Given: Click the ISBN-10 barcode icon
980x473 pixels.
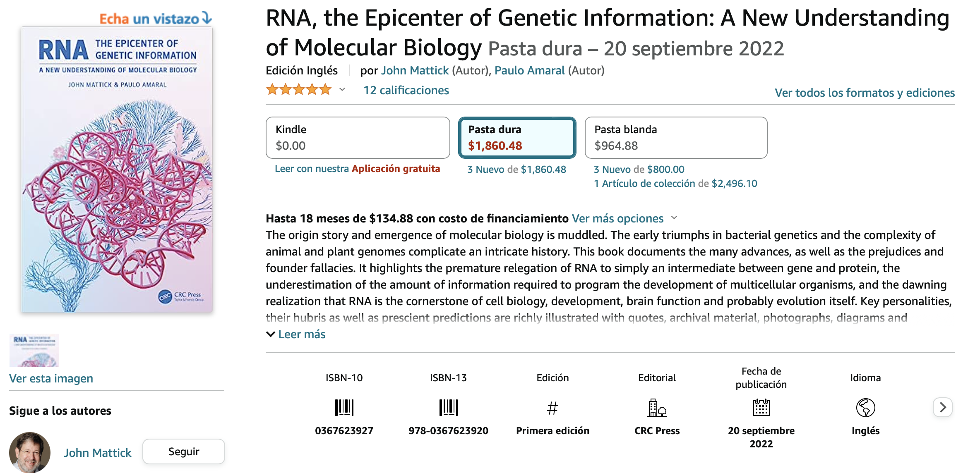Looking at the screenshot, I should 344,408.
